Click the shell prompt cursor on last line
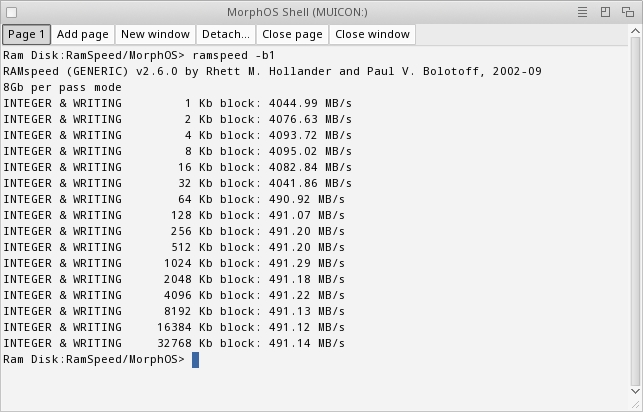This screenshot has height=412, width=643. pyautogui.click(x=196, y=359)
